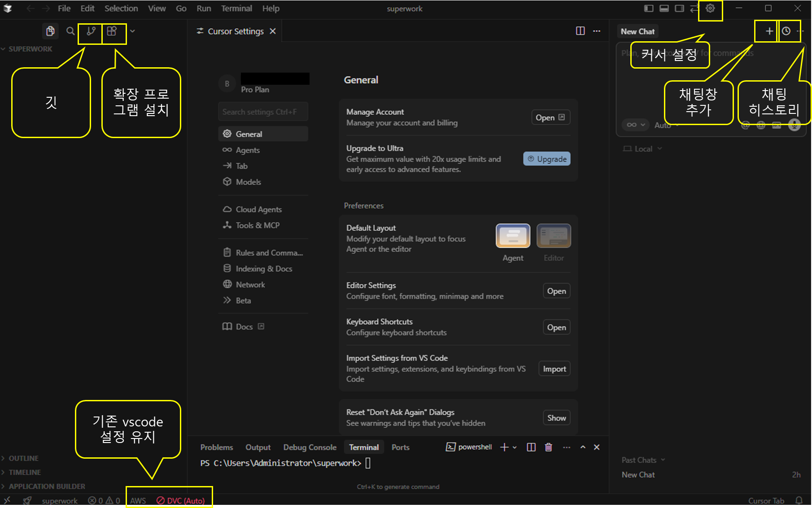Select the New Chat tab
Viewport: 812px width, 508px height.
637,31
